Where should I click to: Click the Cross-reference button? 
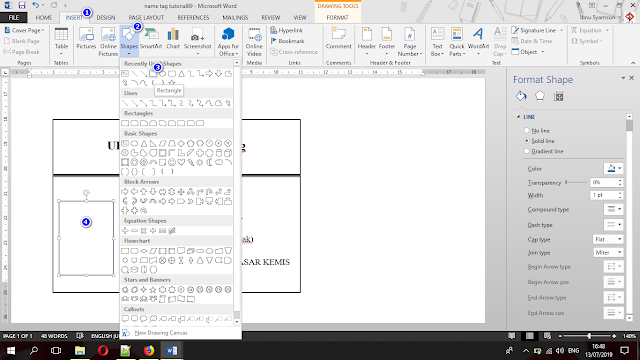point(294,52)
